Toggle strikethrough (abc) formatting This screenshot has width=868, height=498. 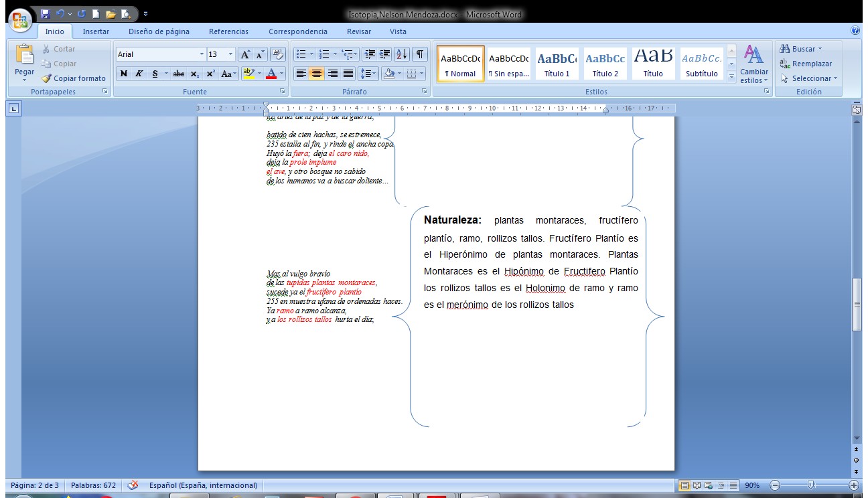point(178,74)
